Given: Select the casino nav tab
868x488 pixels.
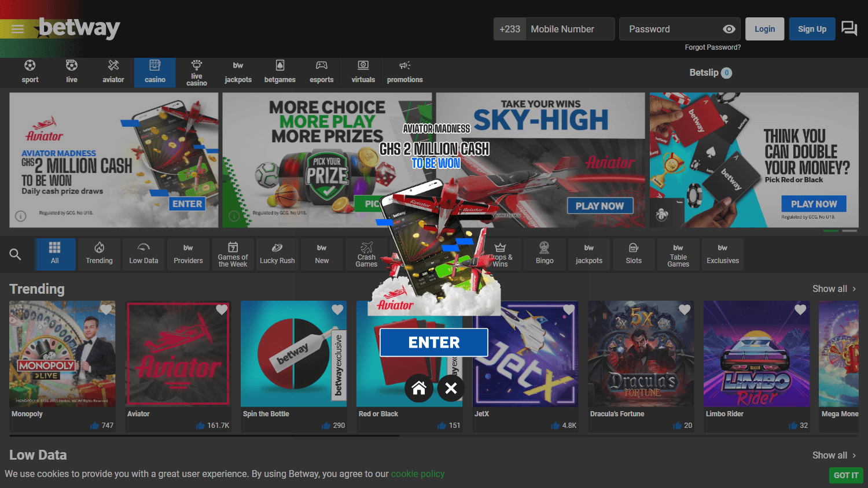Looking at the screenshot, I should click(x=155, y=72).
